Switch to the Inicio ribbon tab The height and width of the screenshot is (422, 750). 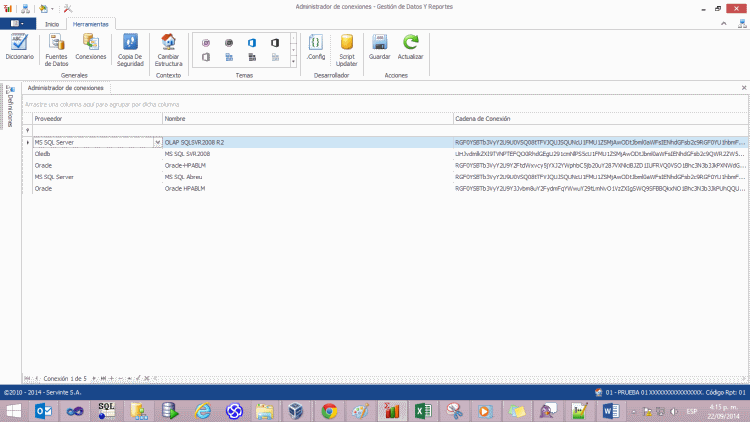52,23
